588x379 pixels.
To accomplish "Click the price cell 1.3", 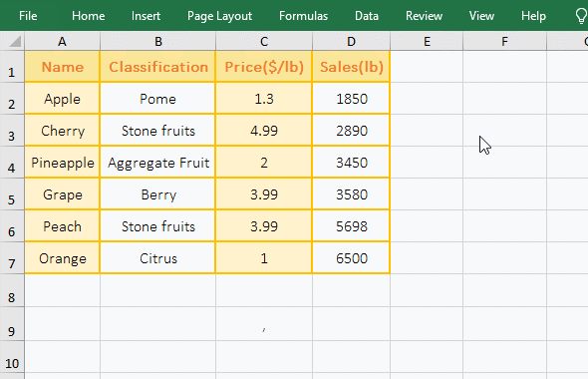I will coord(264,99).
